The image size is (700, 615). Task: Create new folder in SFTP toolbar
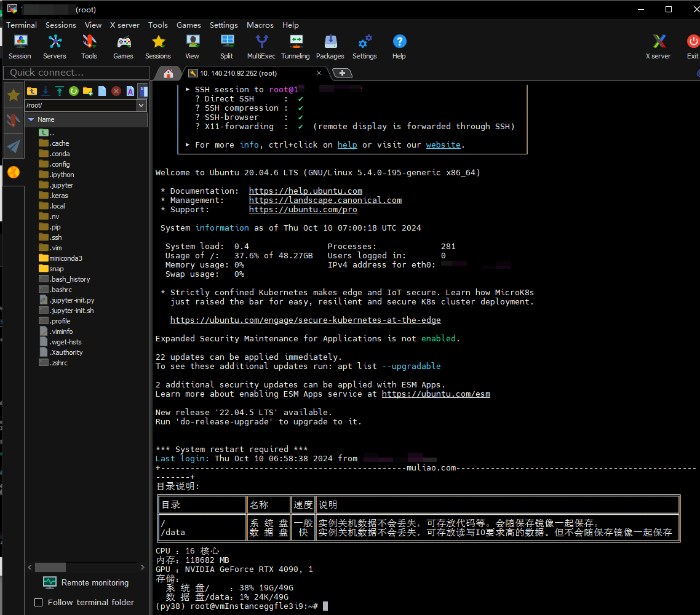88,91
